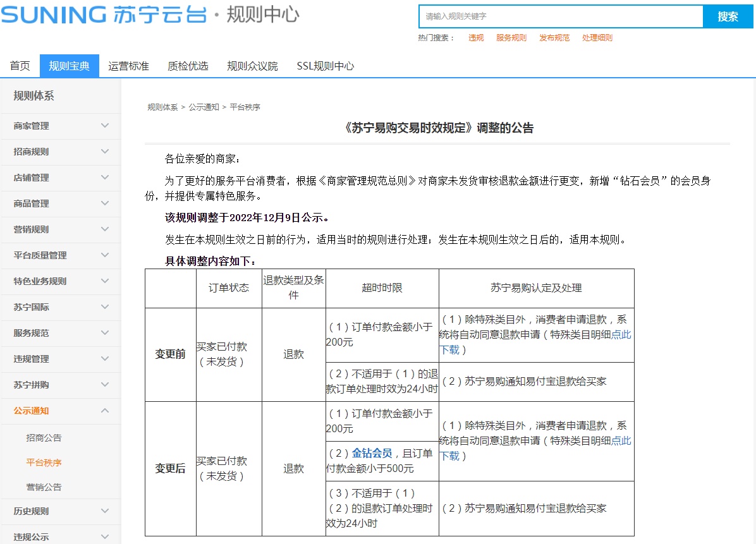Open hot search link 处理细则

(x=597, y=37)
